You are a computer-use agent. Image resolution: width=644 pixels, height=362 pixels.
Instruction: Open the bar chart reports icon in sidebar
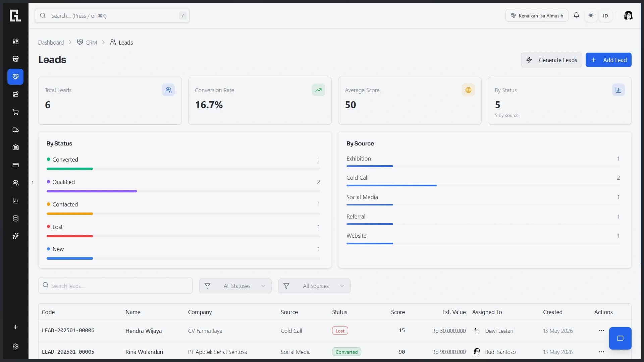click(x=15, y=201)
